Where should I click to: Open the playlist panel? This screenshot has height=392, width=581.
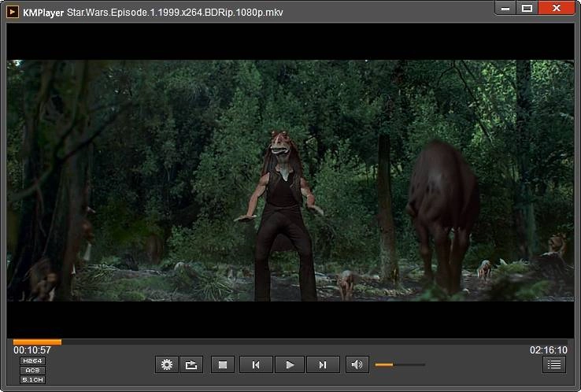pyautogui.click(x=554, y=364)
